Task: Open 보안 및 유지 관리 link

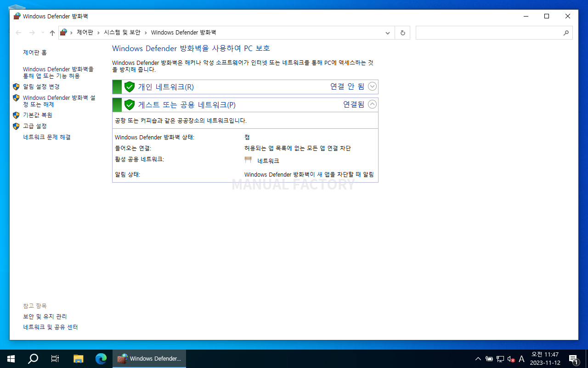Action: point(45,316)
